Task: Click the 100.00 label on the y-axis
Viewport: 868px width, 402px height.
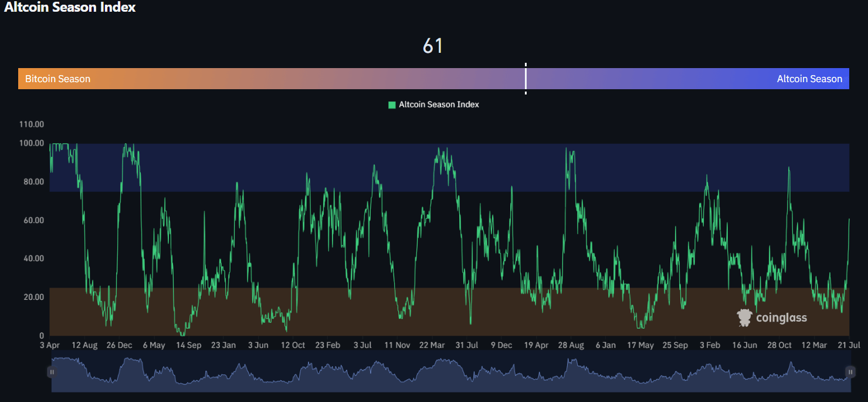Action: click(x=32, y=143)
